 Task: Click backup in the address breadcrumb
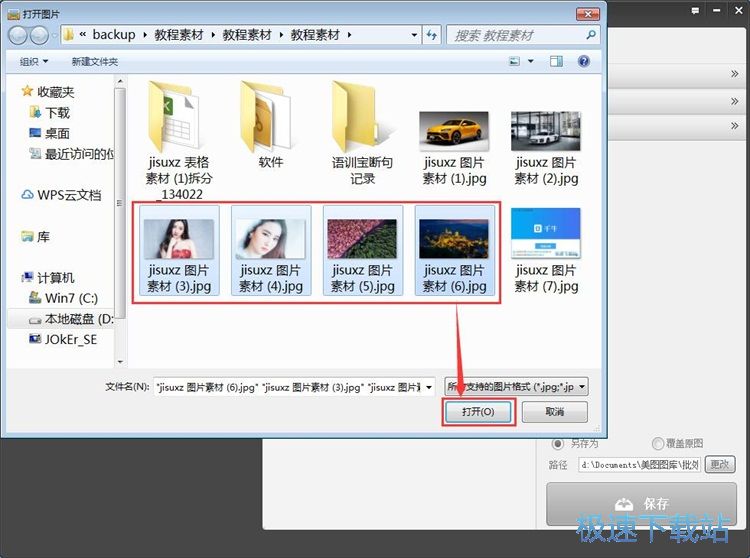(114, 35)
